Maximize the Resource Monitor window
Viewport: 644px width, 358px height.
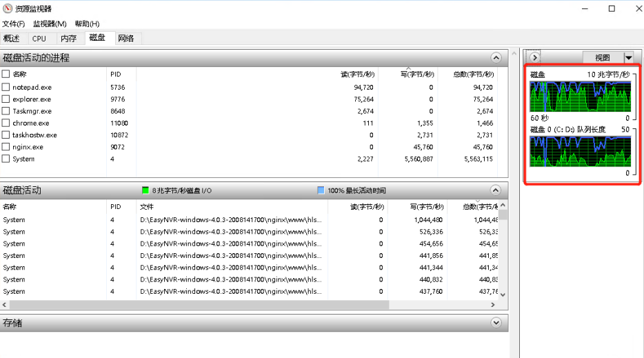[612, 9]
